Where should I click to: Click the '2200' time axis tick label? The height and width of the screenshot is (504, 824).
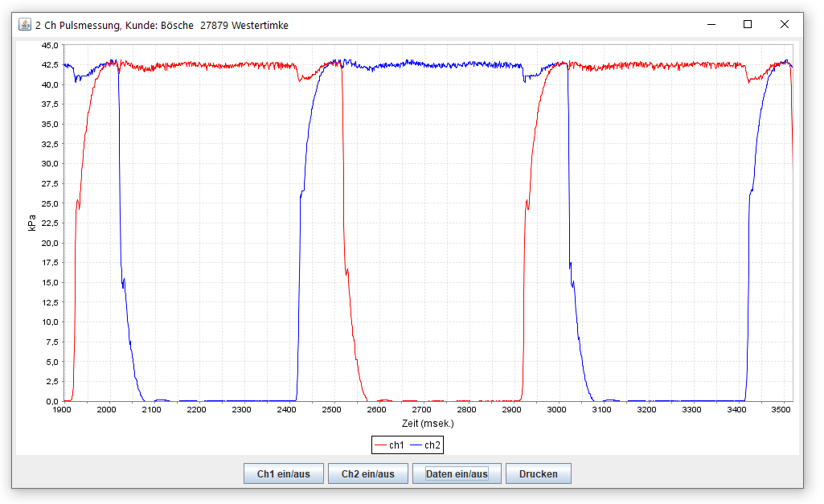[x=196, y=410]
